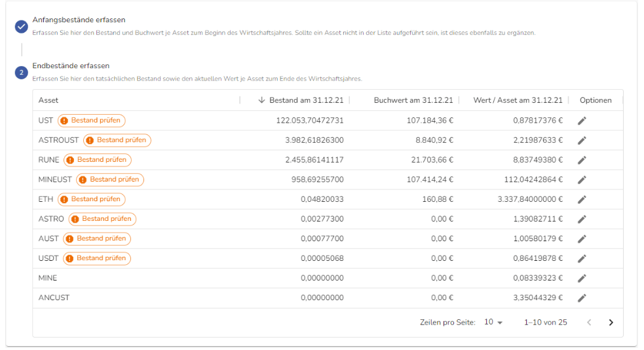Select book value 107.184,36 €
Screen dimensions: 644x350
430,121
